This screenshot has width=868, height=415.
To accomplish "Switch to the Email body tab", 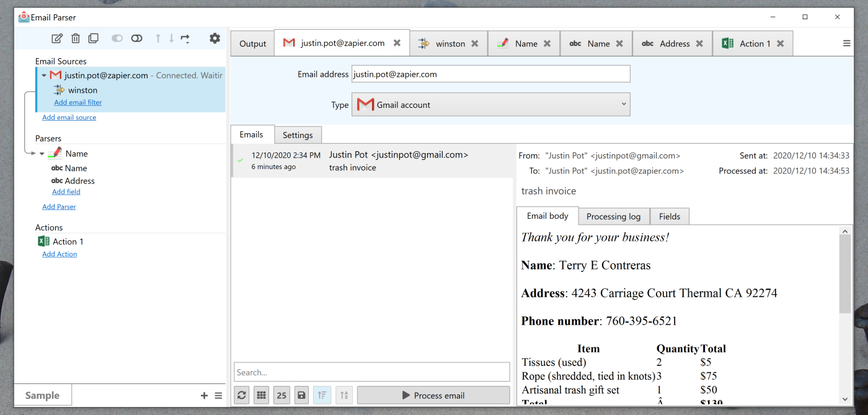I will [547, 216].
